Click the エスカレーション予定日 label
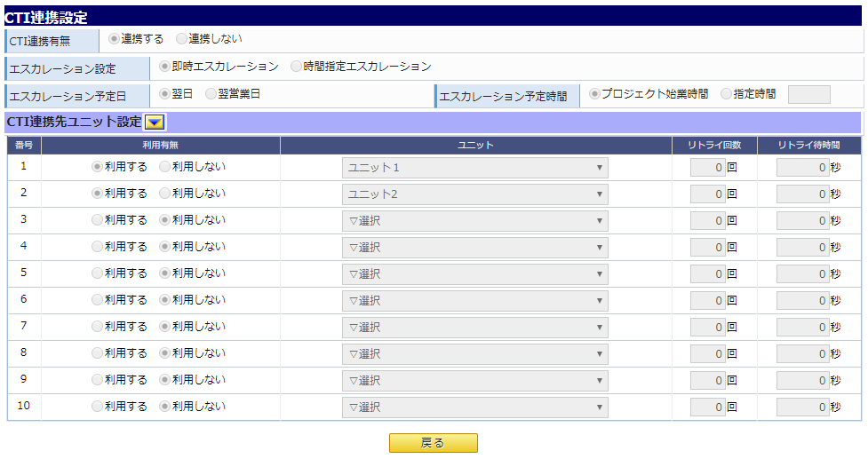The width and height of the screenshot is (868, 459). [68, 97]
